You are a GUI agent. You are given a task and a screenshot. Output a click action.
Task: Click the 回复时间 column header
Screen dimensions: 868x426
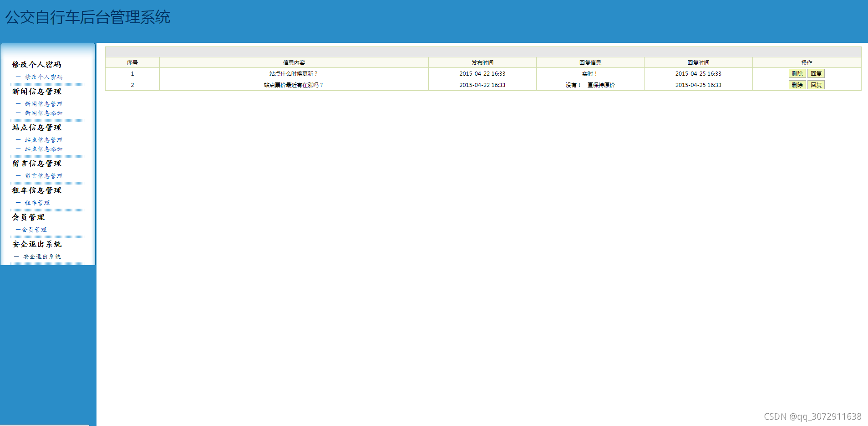point(698,62)
